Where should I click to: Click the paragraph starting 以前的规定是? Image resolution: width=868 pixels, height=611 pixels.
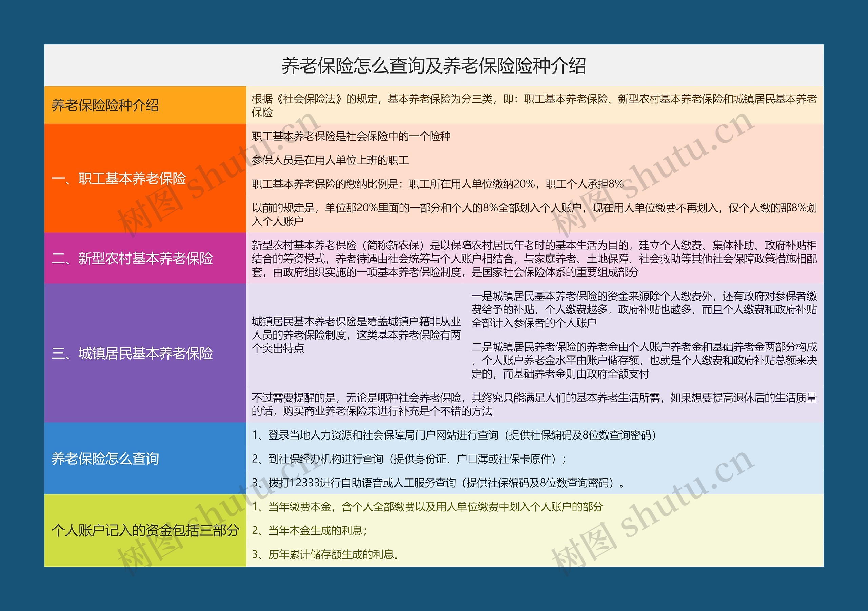[534, 214]
